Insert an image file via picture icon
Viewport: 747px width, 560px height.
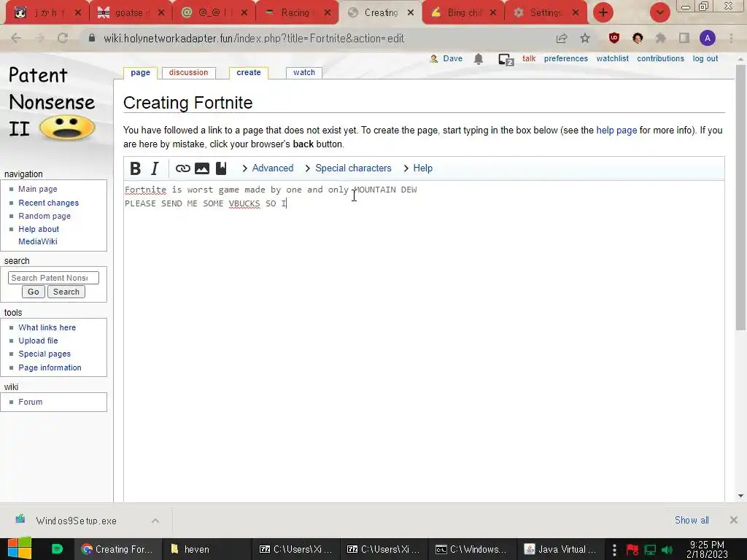point(202,168)
